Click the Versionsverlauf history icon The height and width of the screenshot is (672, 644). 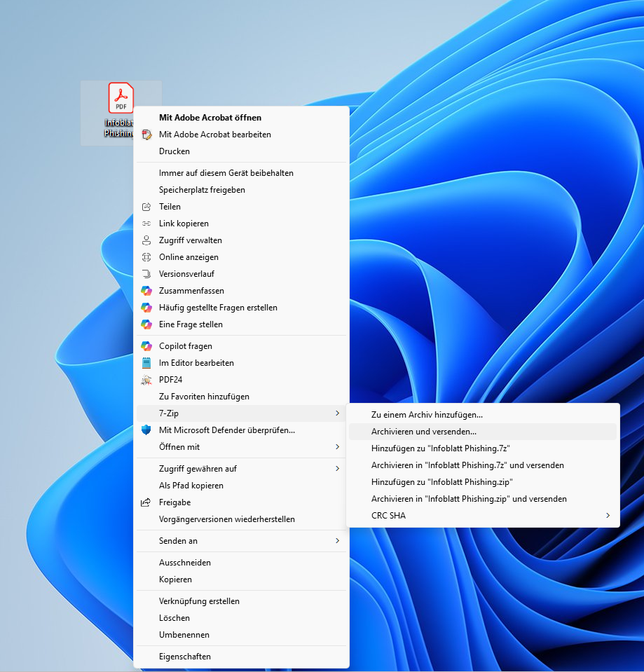(x=146, y=274)
